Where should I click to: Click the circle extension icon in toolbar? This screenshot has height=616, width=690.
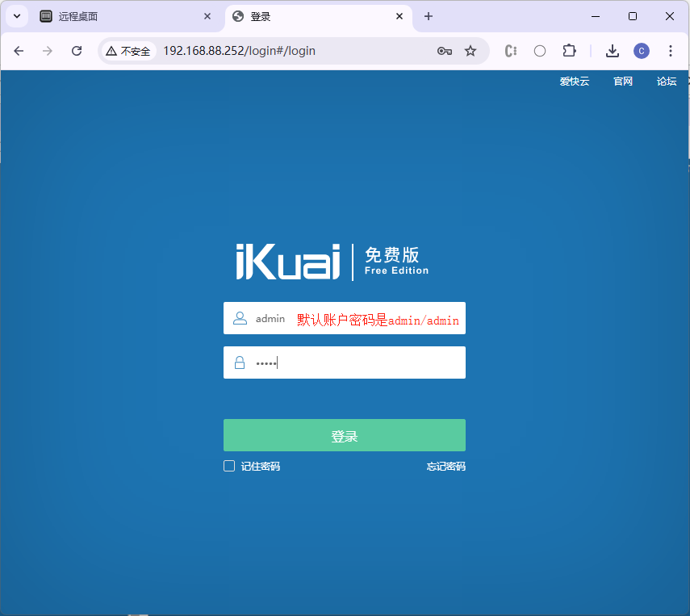[540, 51]
